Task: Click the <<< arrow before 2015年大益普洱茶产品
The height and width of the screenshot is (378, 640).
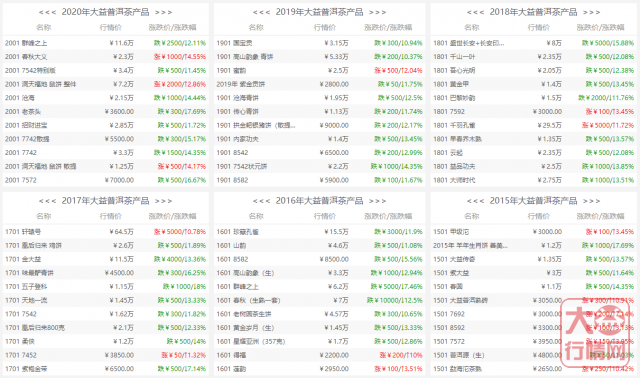Action: point(475,201)
